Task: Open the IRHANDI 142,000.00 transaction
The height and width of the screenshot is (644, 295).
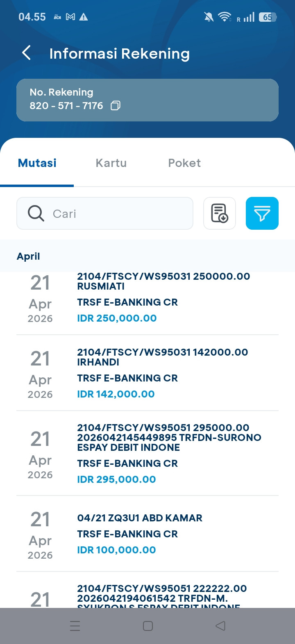Action: pos(147,373)
